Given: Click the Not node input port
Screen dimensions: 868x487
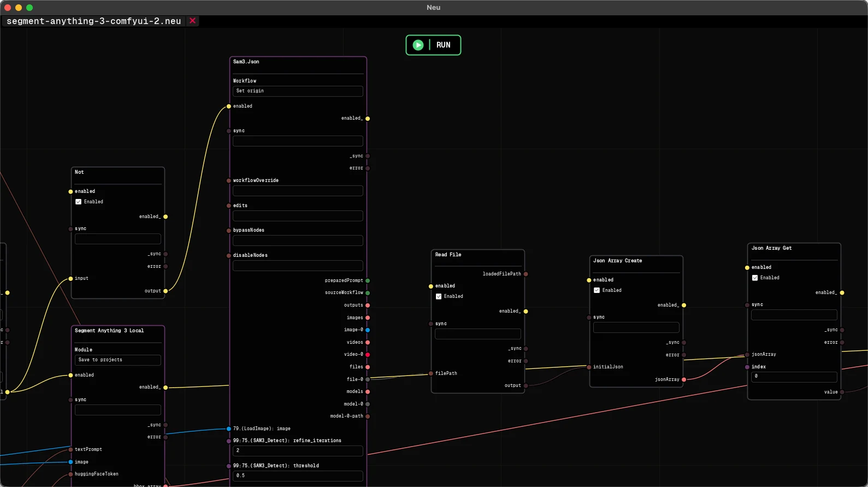Looking at the screenshot, I should coord(70,279).
